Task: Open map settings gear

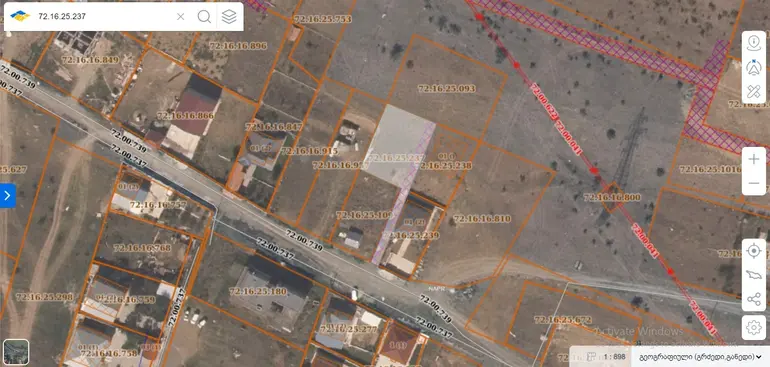Action: [754, 327]
